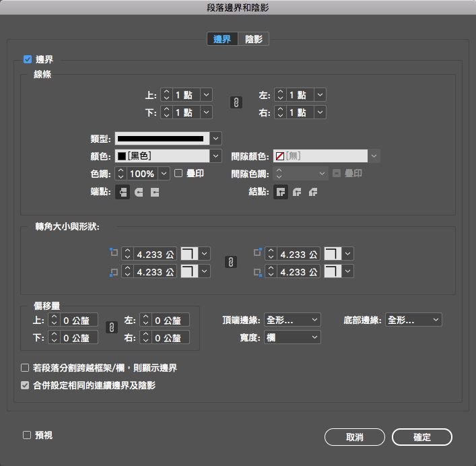Click the bottom-right corner indicator icon

257,272
